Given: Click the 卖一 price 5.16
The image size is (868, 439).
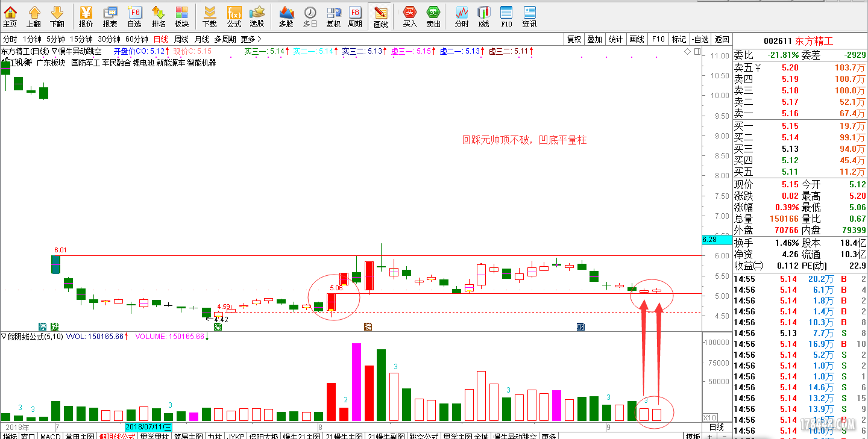Looking at the screenshot, I should pos(790,113).
